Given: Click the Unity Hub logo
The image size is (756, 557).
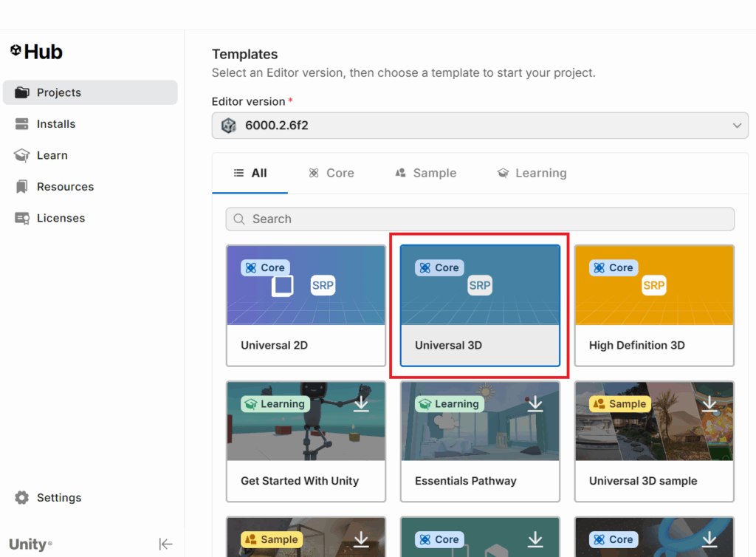Looking at the screenshot, I should 36,52.
